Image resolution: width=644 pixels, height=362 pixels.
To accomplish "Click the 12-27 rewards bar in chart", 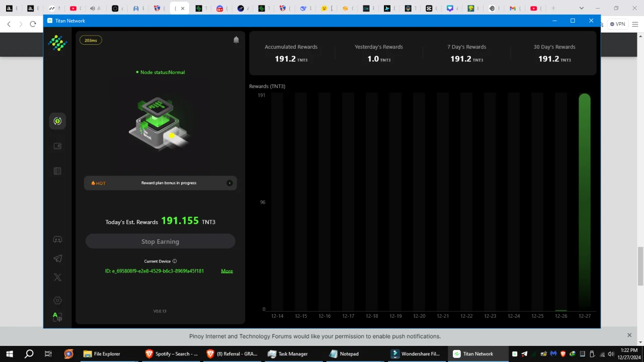I will (x=585, y=201).
